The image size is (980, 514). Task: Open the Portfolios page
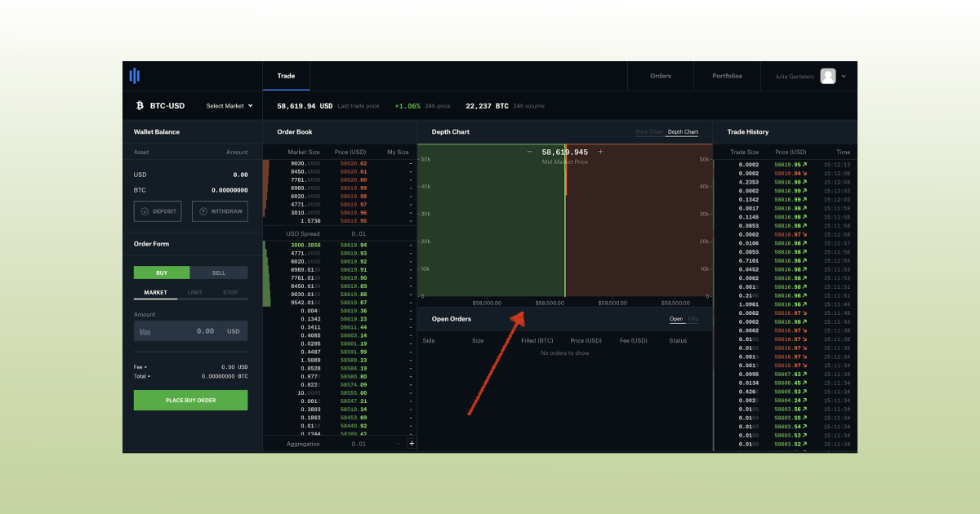[726, 76]
